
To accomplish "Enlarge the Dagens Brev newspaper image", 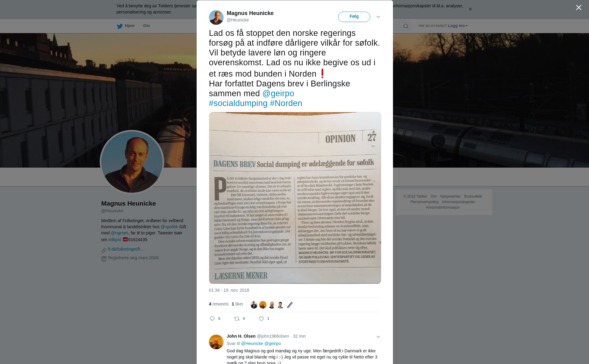I will pyautogui.click(x=295, y=198).
